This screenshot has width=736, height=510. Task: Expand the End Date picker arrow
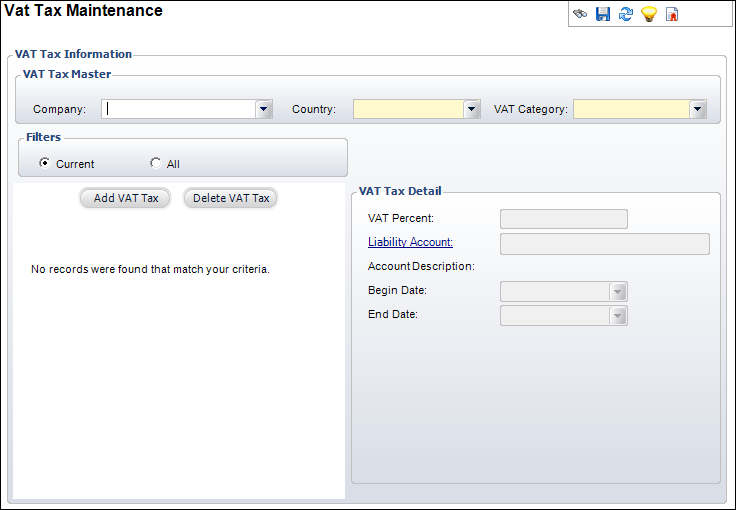pyautogui.click(x=618, y=316)
